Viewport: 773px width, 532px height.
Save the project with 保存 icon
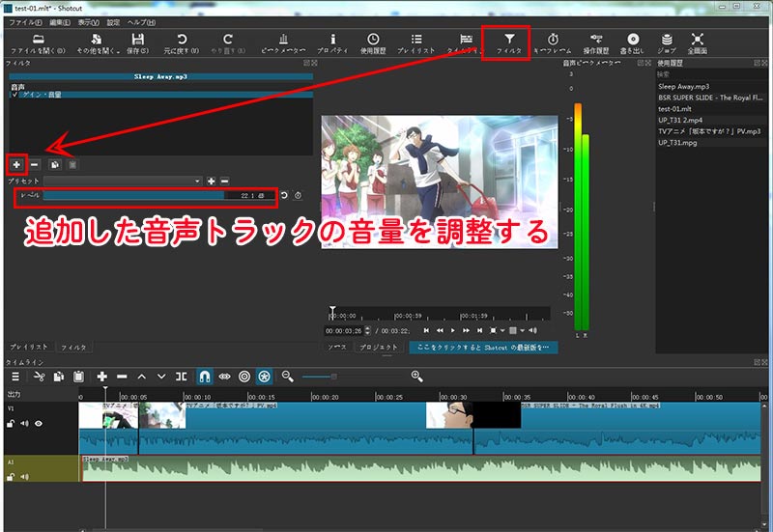[137, 43]
